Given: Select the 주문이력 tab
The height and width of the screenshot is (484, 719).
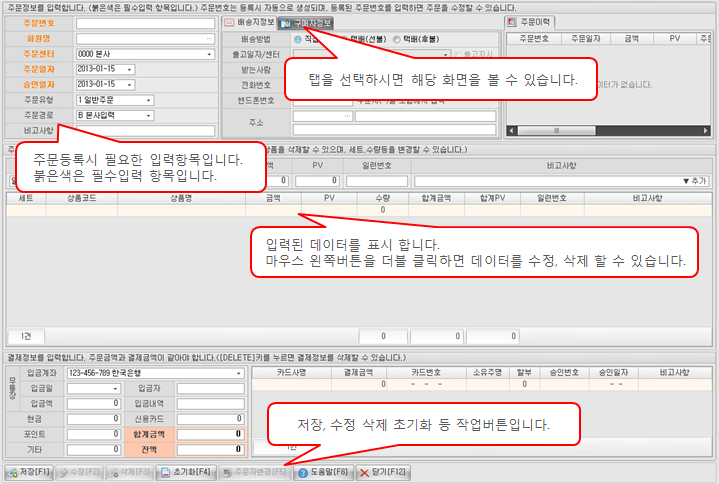Looking at the screenshot, I should pos(530,22).
